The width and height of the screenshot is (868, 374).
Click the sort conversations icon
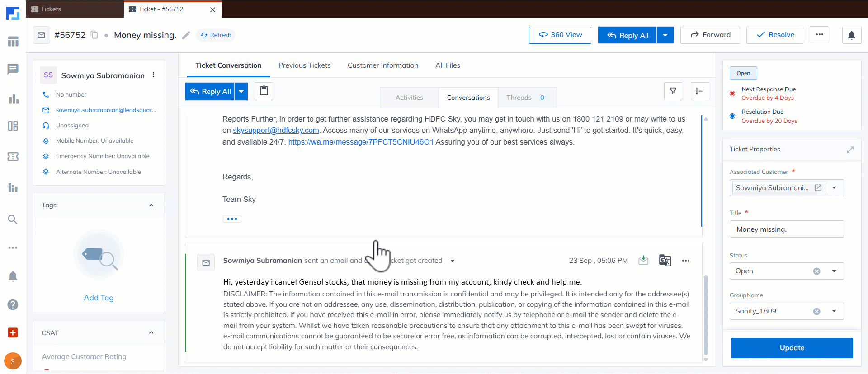click(x=700, y=91)
